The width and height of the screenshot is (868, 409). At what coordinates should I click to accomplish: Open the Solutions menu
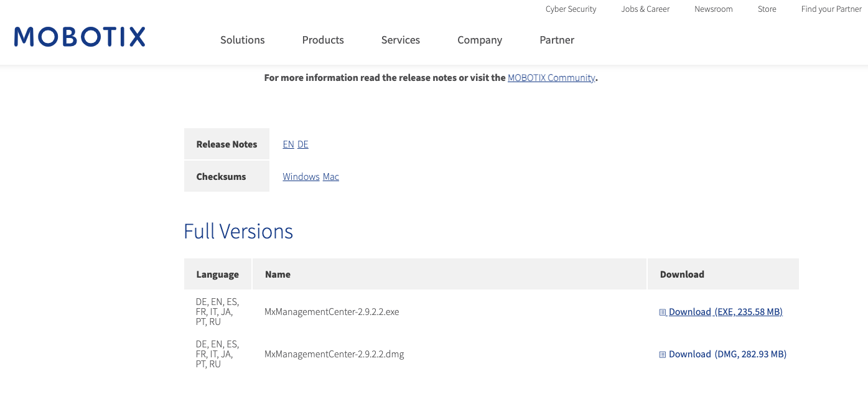click(243, 40)
